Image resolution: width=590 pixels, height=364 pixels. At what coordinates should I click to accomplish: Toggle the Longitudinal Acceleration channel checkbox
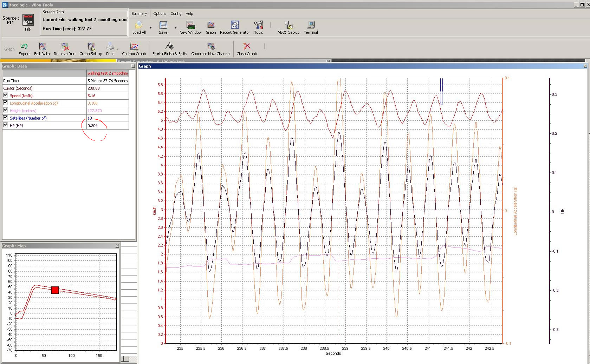point(5,102)
